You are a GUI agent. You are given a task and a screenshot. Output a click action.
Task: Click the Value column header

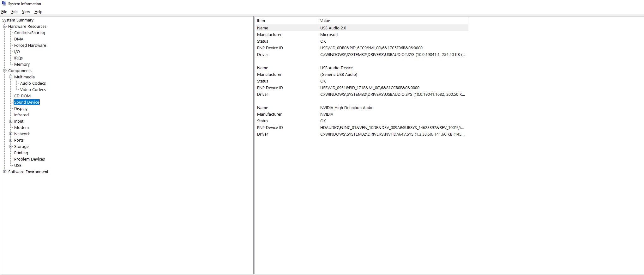[x=393, y=21]
